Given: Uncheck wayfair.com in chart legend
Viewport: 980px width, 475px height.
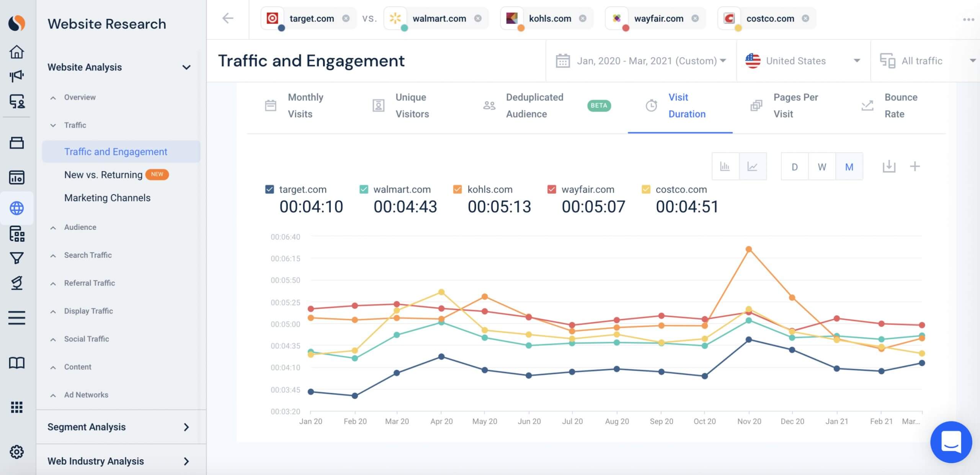Looking at the screenshot, I should [552, 189].
